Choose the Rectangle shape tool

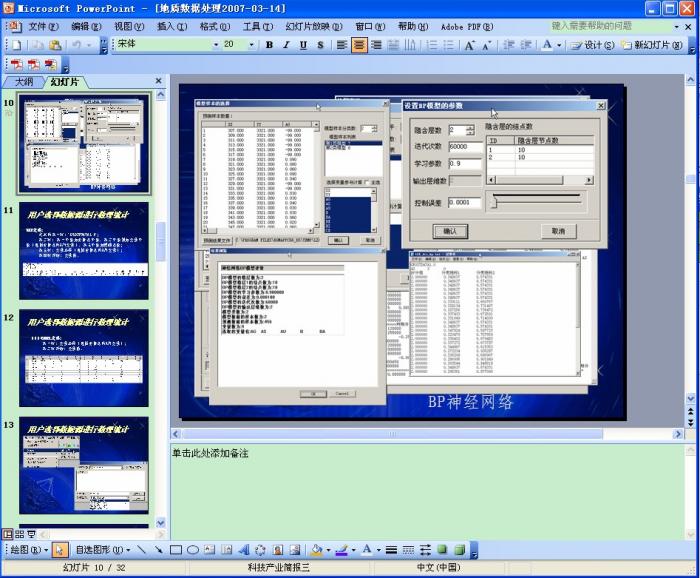[x=176, y=550]
